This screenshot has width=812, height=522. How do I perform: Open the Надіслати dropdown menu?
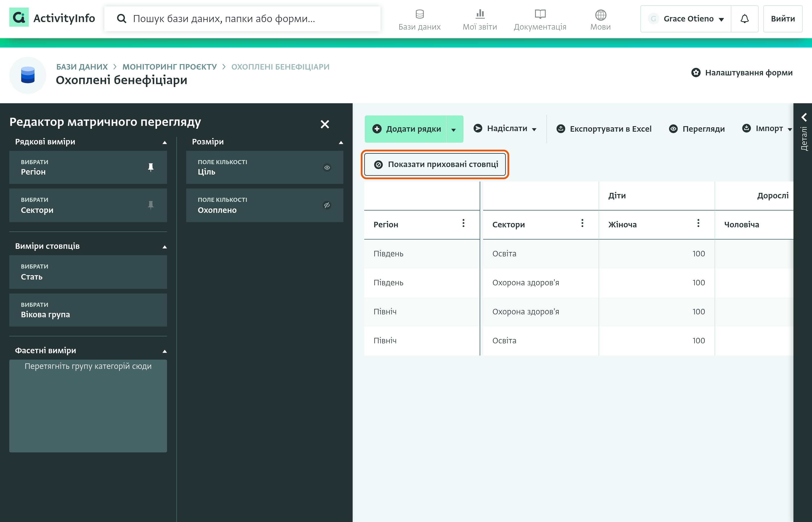505,128
